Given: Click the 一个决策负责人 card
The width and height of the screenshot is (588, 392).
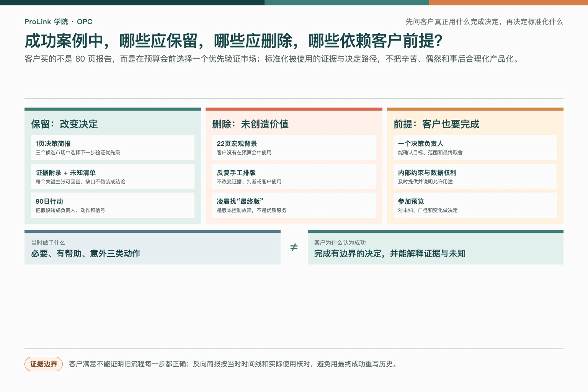Looking at the screenshot, I should click(475, 147).
